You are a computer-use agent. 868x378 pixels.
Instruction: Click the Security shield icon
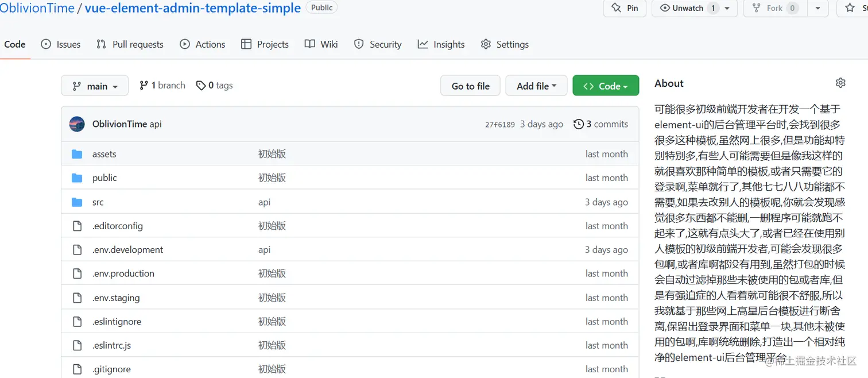click(359, 44)
